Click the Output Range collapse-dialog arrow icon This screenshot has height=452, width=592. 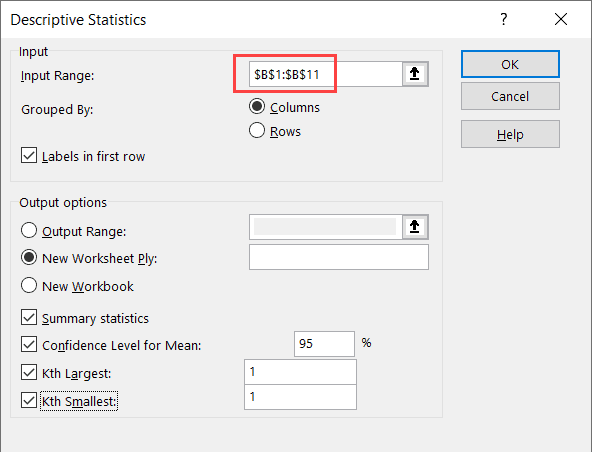point(415,227)
